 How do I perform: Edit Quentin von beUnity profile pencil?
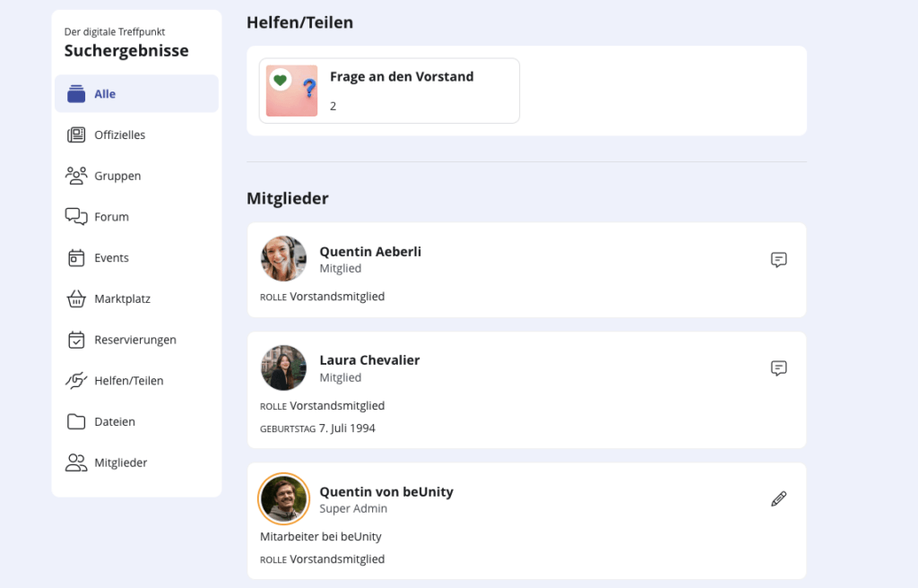click(779, 499)
